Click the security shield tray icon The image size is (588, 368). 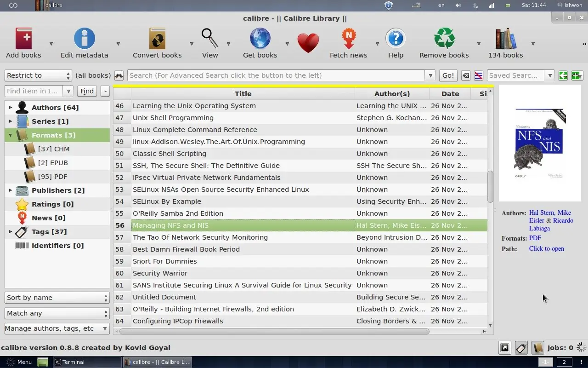coord(389,6)
